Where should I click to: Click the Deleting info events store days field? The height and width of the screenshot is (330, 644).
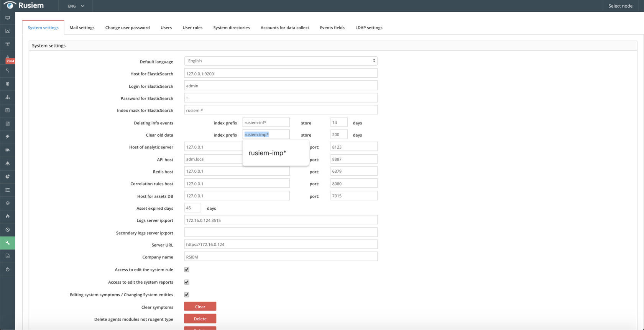pos(339,123)
